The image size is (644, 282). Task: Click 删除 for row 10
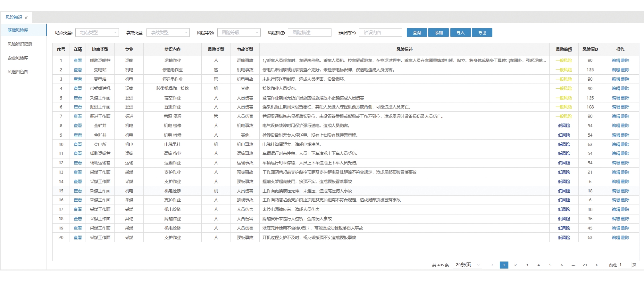[625, 144]
